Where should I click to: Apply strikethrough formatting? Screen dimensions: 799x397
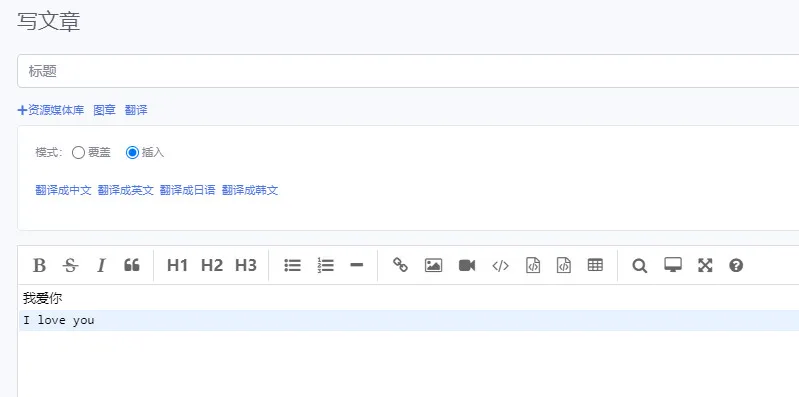[70, 266]
